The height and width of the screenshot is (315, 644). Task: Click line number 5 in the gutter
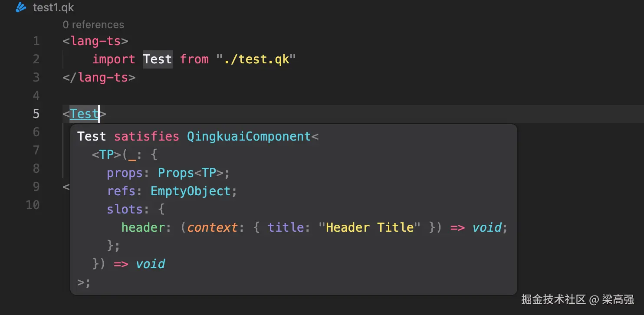(36, 114)
